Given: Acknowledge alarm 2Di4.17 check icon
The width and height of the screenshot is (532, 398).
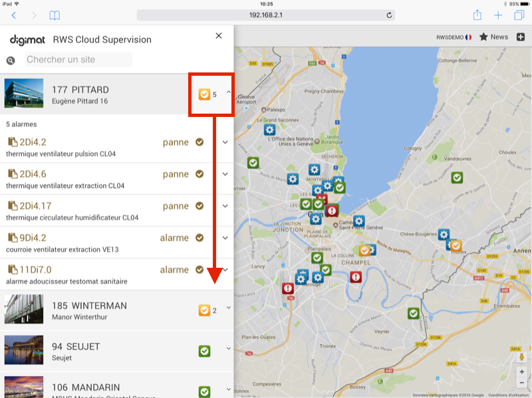Looking at the screenshot, I should pyautogui.click(x=199, y=206).
